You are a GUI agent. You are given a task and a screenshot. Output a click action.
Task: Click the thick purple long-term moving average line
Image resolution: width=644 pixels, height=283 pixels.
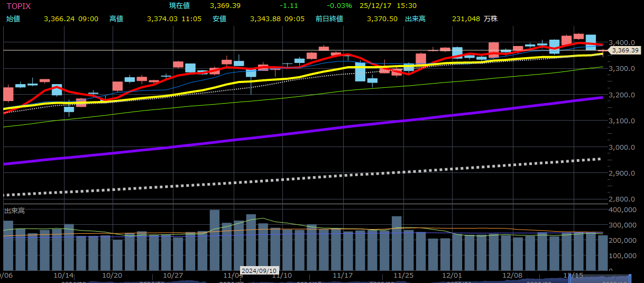pyautogui.click(x=317, y=132)
